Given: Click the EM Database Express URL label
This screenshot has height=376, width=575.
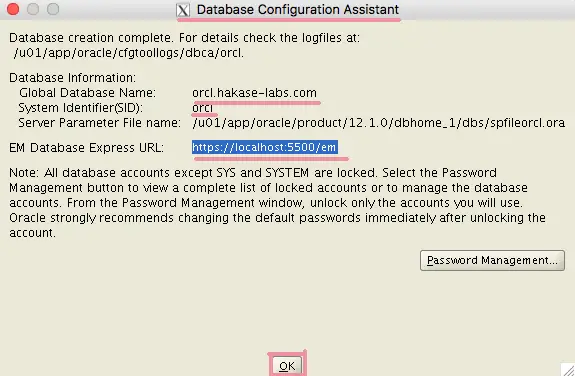Looking at the screenshot, I should pyautogui.click(x=87, y=148).
